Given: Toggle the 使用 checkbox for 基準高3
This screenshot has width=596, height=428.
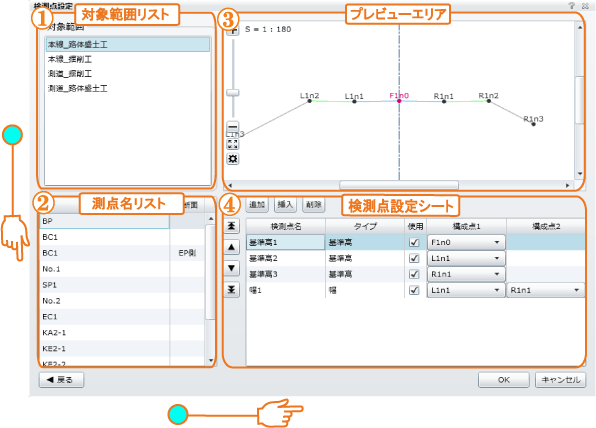Looking at the screenshot, I should [414, 274].
